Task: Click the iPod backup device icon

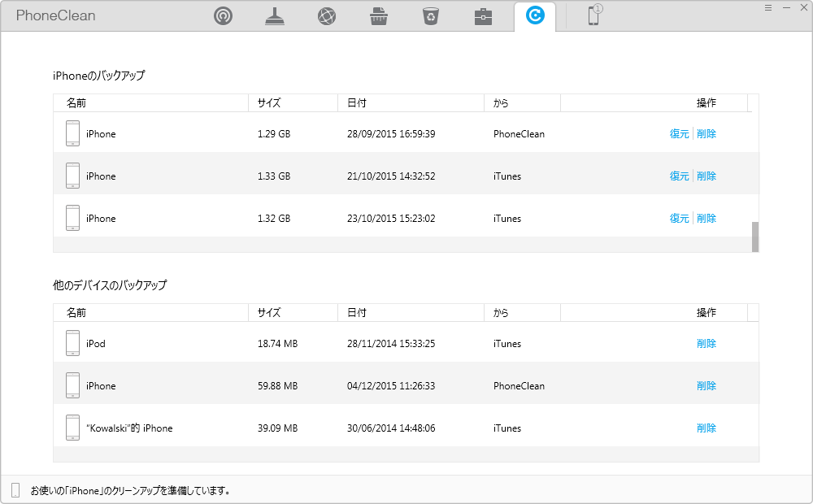Action: coord(72,343)
